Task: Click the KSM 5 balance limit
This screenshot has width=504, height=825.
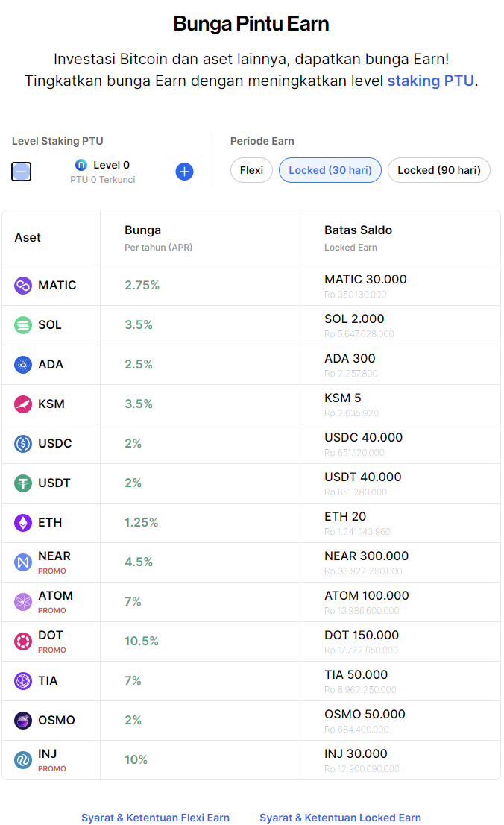Action: [342, 398]
